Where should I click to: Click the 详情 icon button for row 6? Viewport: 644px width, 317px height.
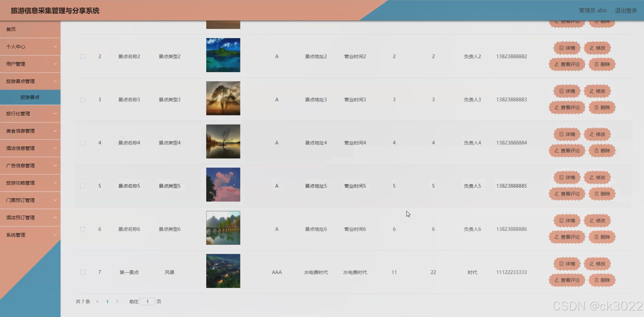[x=567, y=221]
